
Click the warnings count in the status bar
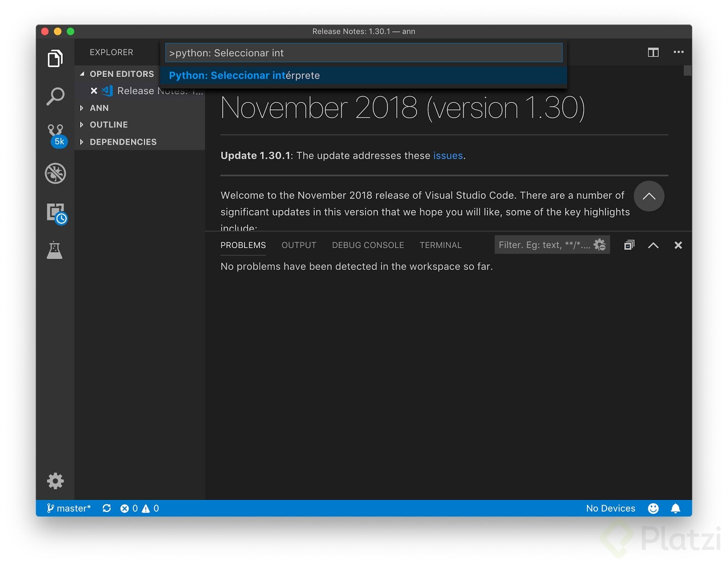click(150, 508)
